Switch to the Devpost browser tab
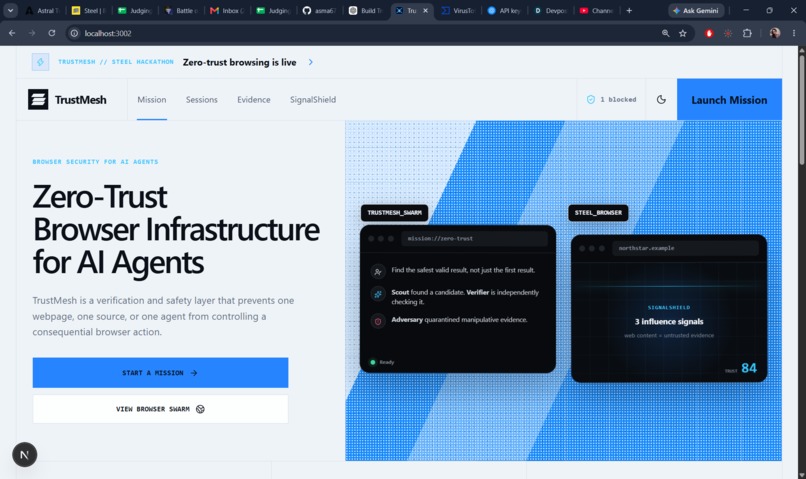806x479 pixels. click(x=550, y=10)
